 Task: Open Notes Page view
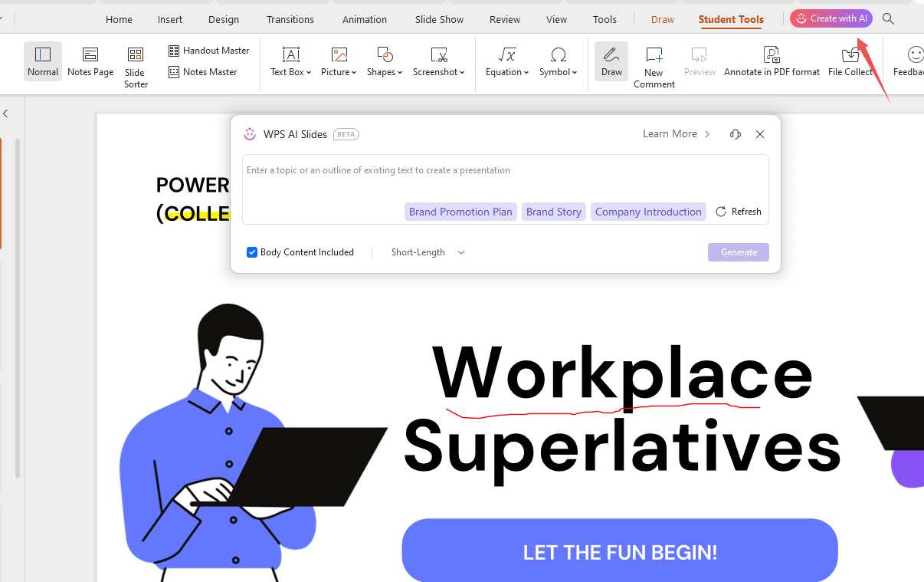click(x=90, y=61)
